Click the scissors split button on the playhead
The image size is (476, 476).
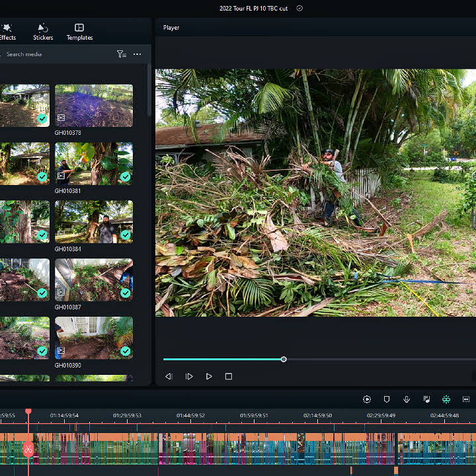(x=28, y=450)
